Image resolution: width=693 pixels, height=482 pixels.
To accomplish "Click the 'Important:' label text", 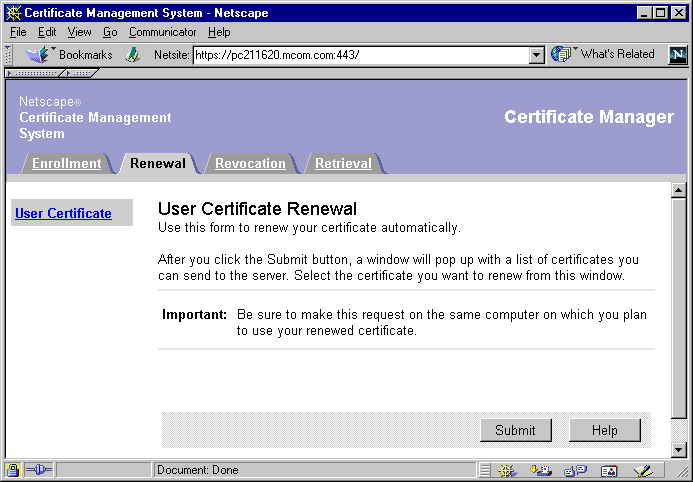I will [194, 315].
